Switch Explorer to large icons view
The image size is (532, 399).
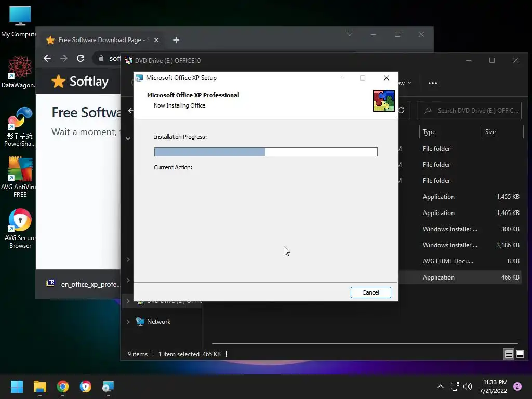pos(520,354)
